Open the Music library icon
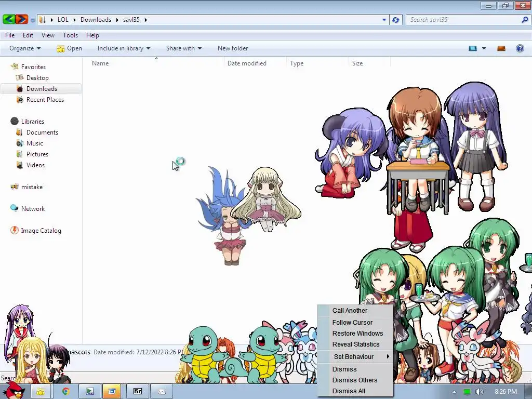This screenshot has height=399, width=532. pyautogui.click(x=20, y=143)
